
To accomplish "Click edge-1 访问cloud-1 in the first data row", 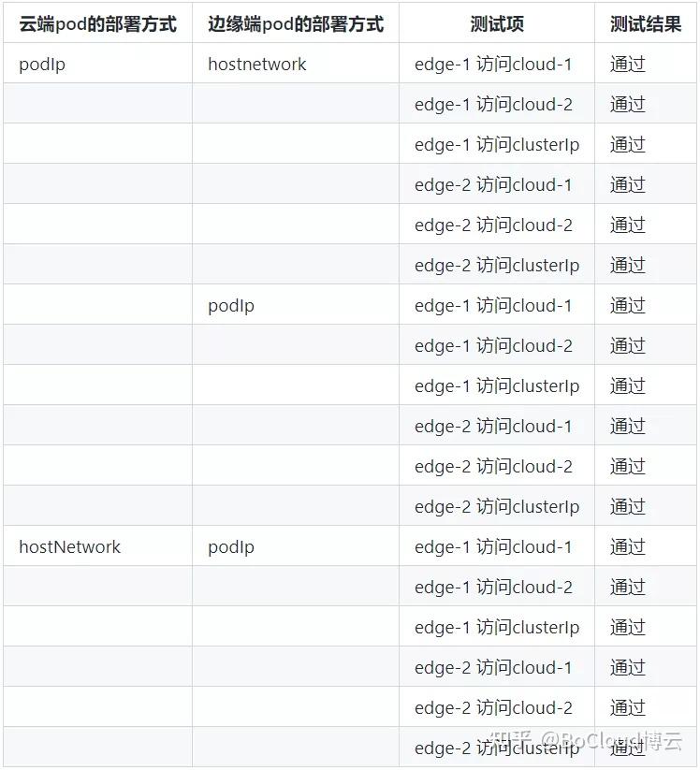I will pyautogui.click(x=493, y=65).
